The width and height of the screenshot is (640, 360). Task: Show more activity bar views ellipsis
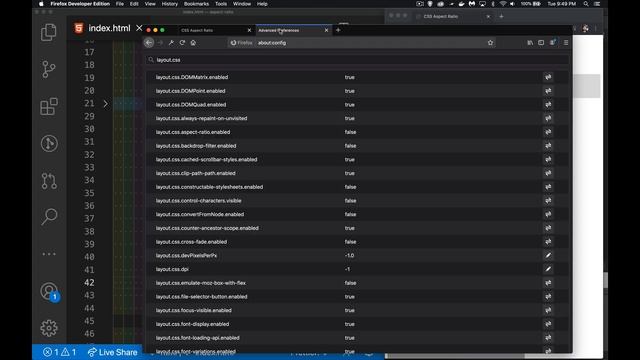(49, 254)
